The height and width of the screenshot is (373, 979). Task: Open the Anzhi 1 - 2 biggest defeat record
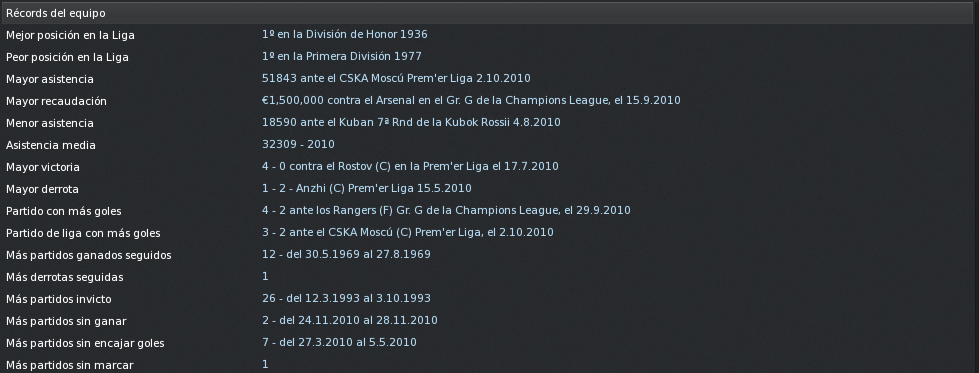(367, 188)
